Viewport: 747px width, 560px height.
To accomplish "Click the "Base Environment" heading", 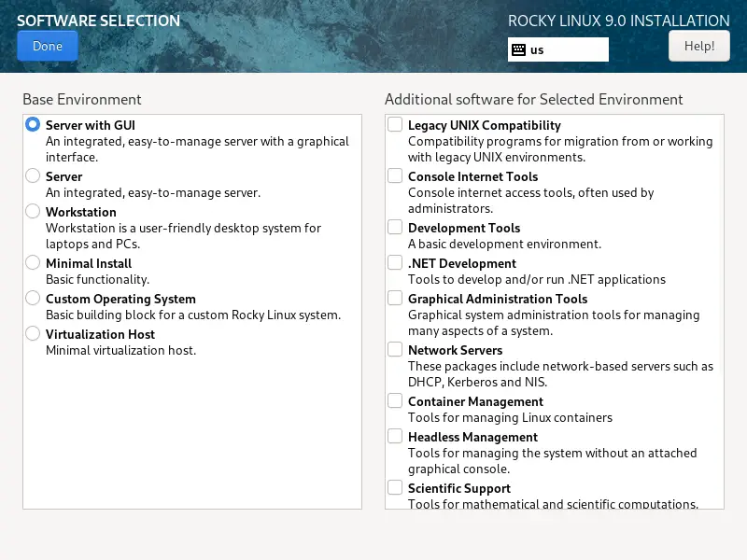I will point(82,99).
